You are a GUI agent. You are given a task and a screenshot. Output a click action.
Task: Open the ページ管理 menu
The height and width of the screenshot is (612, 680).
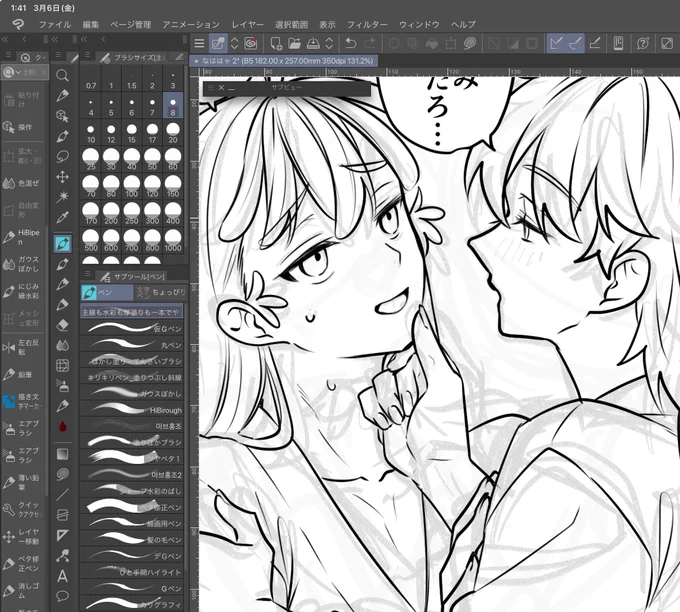tap(131, 25)
